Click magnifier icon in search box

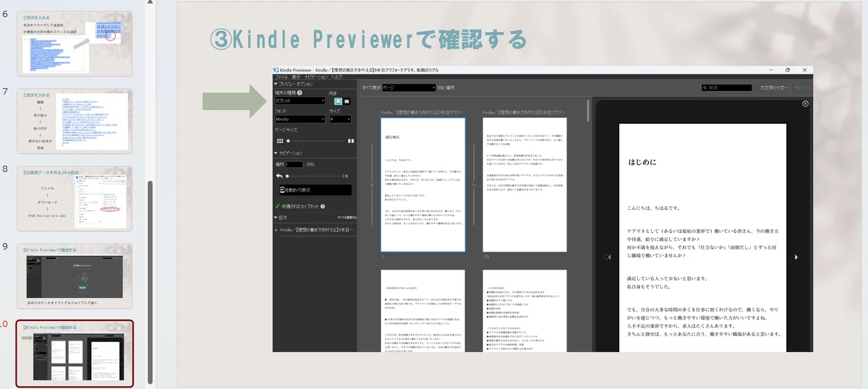(706, 88)
